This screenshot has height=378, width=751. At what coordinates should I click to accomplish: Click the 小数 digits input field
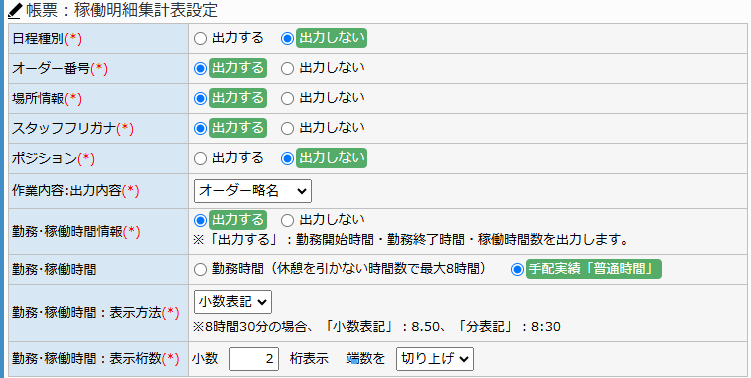[x=254, y=359]
